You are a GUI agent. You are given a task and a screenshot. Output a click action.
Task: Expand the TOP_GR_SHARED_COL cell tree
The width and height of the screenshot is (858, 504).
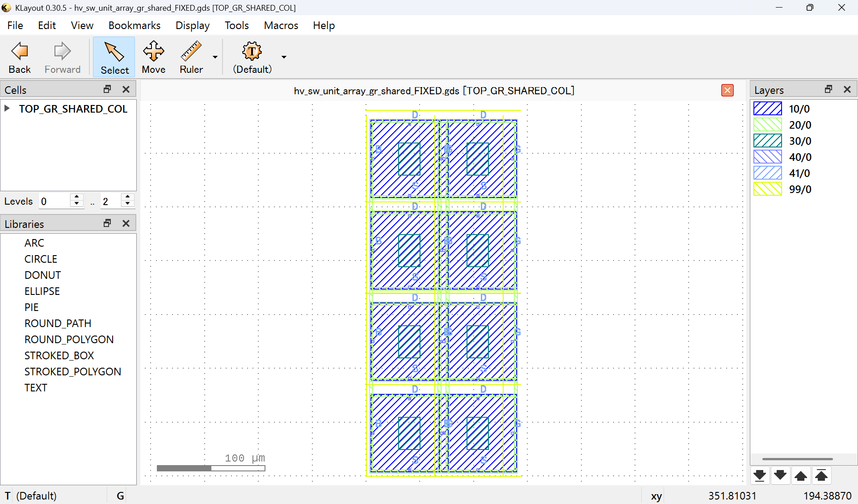coord(7,108)
